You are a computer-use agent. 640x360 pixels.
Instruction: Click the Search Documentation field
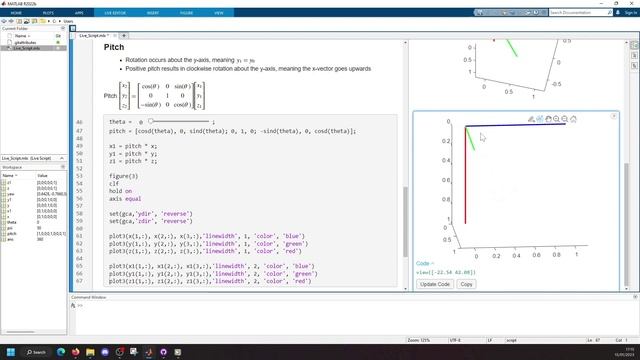[x=578, y=13]
